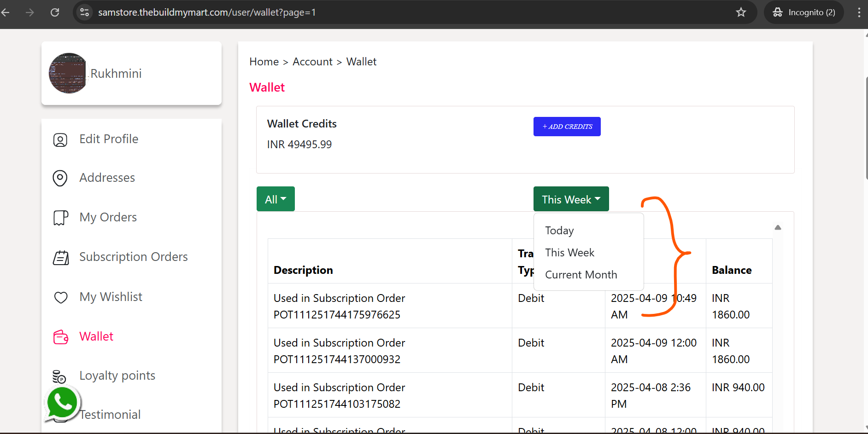This screenshot has height=434, width=868.
Task: Open Subscription Orders from sidebar
Action: tap(134, 257)
